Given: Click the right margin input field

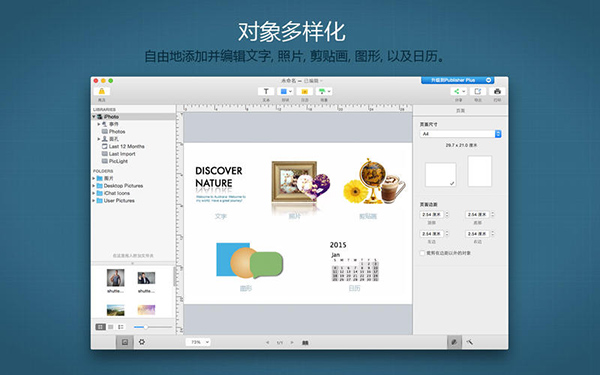Looking at the screenshot, I should 477,234.
